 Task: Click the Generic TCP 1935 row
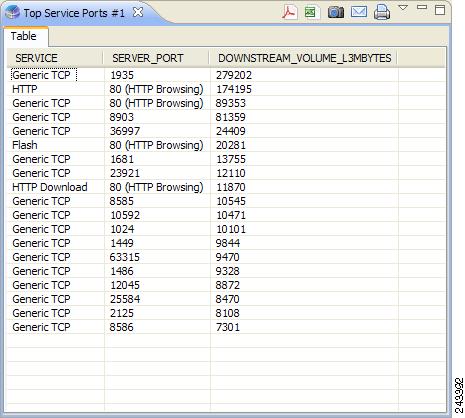pos(227,75)
